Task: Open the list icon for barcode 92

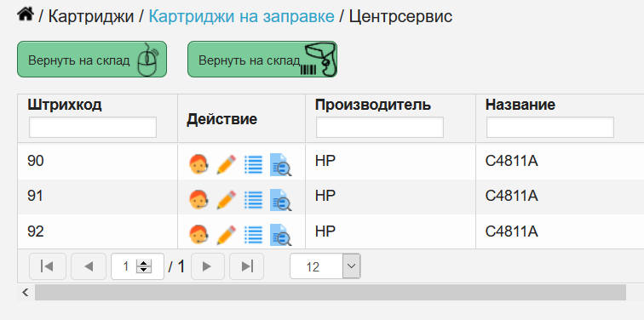Action: tap(253, 236)
